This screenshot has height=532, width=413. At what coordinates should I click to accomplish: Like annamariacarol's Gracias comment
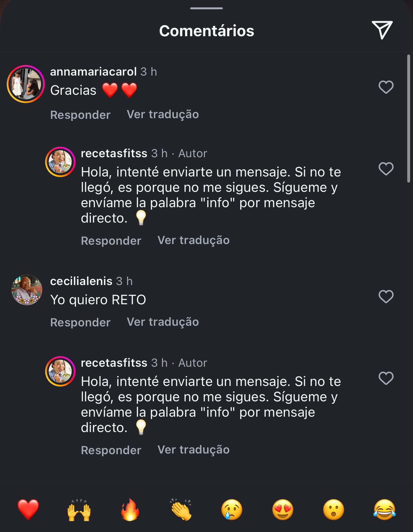point(386,87)
